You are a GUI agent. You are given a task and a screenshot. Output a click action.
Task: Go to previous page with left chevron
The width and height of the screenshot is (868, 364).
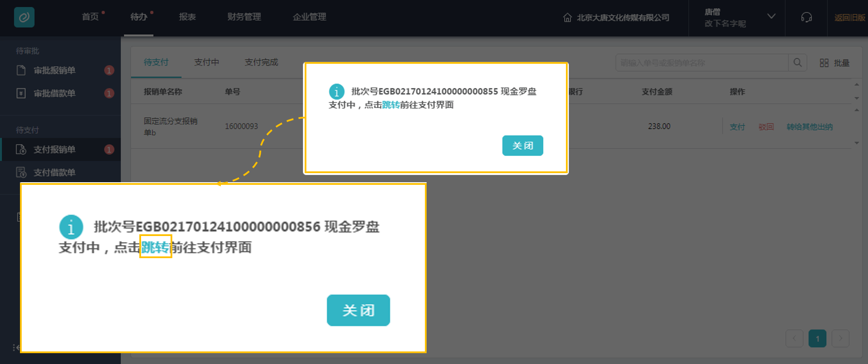pos(794,338)
